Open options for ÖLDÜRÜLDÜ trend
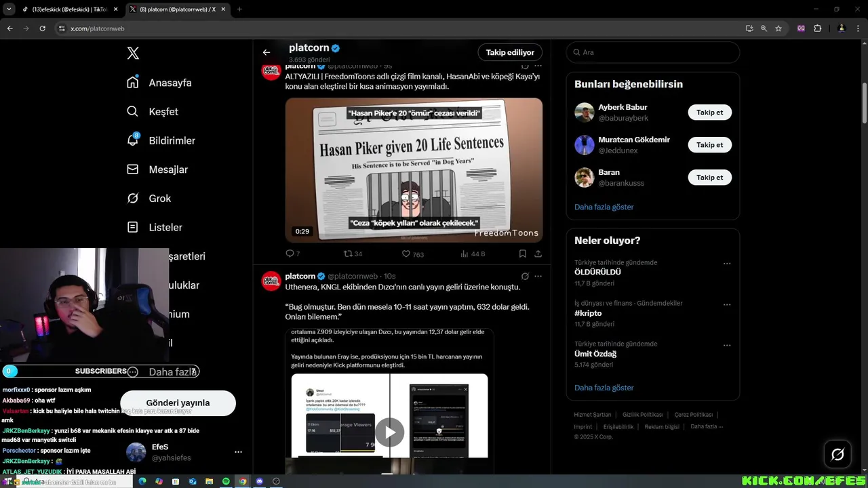868x488 pixels. pos(727,264)
